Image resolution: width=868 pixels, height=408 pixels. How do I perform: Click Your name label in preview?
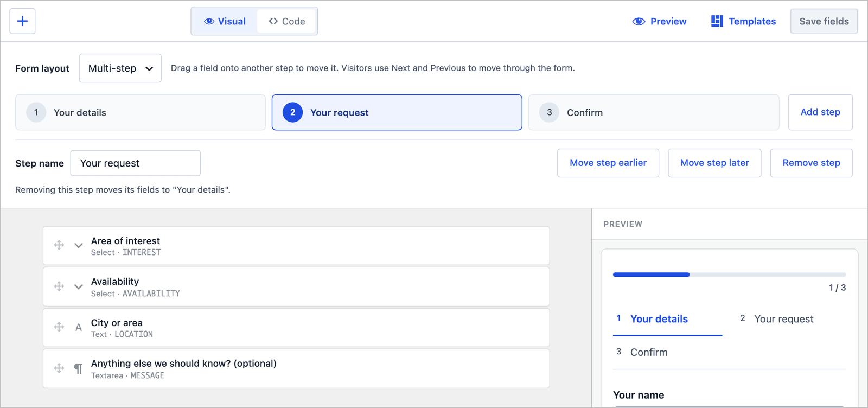[x=639, y=395]
